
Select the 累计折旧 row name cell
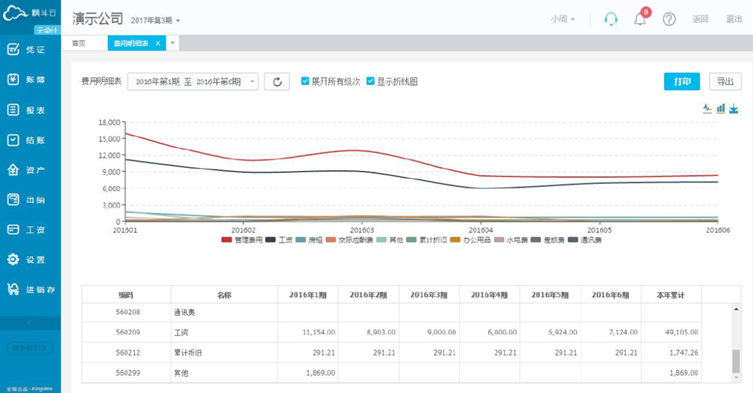(x=224, y=353)
